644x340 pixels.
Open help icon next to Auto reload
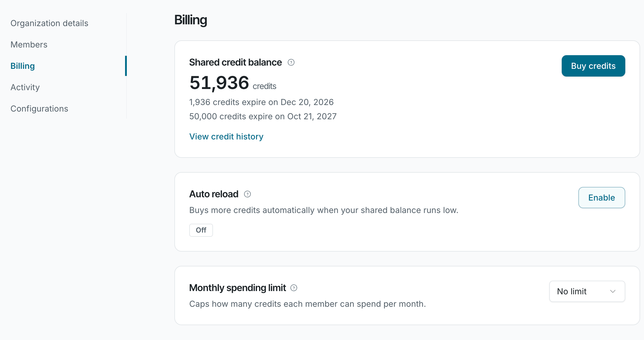[x=247, y=194]
